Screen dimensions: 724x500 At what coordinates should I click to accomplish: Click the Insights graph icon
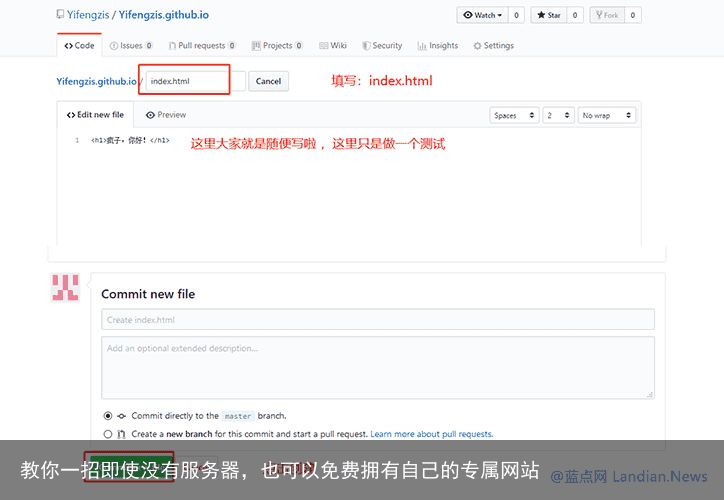(422, 46)
